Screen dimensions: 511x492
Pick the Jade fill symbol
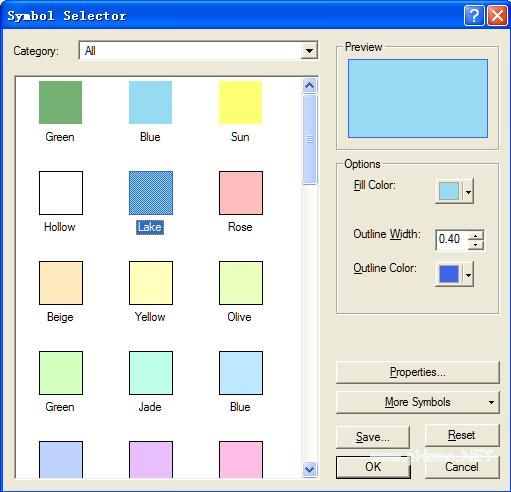[x=151, y=373]
